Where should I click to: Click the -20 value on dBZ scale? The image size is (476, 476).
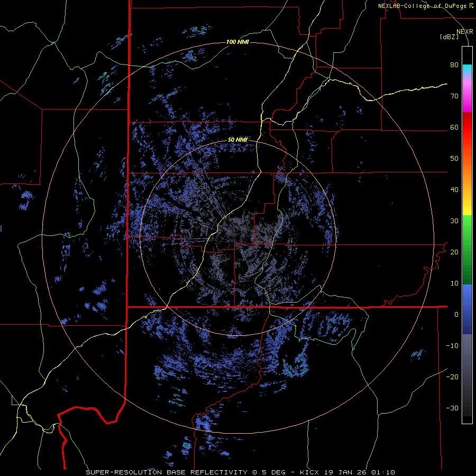tap(452, 377)
